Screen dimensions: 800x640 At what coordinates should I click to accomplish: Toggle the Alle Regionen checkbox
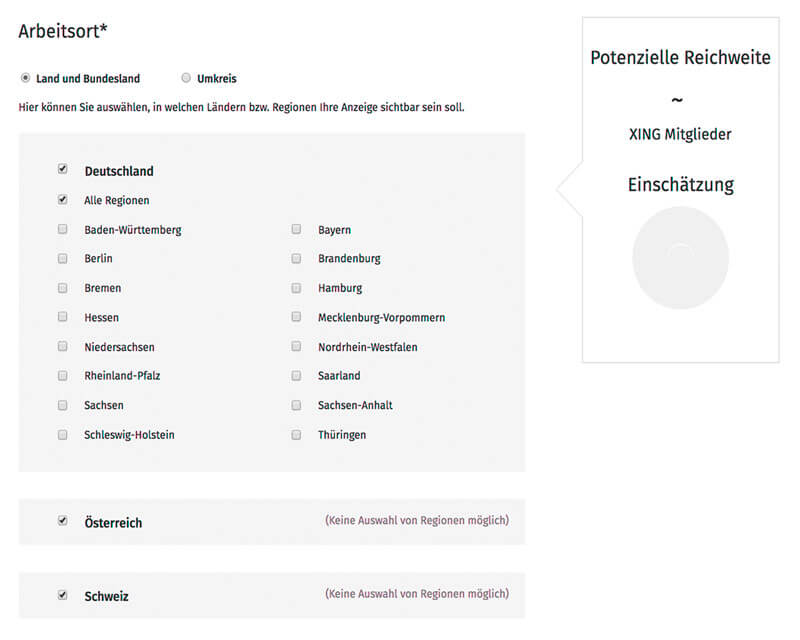(x=63, y=200)
